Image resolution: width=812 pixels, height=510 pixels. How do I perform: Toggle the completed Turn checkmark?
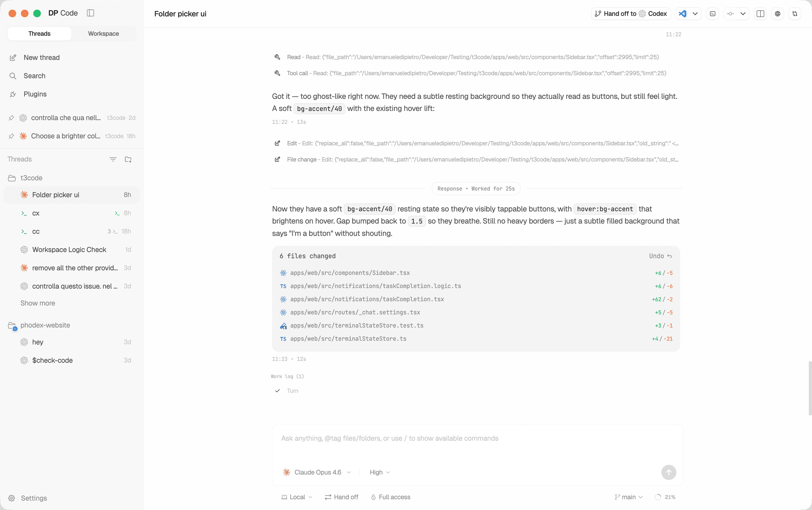pyautogui.click(x=277, y=391)
